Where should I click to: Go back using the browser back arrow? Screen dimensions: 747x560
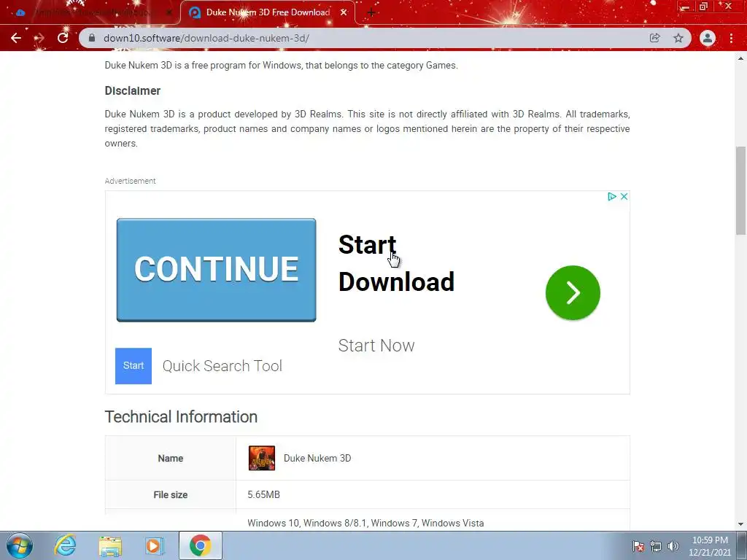[x=16, y=38]
